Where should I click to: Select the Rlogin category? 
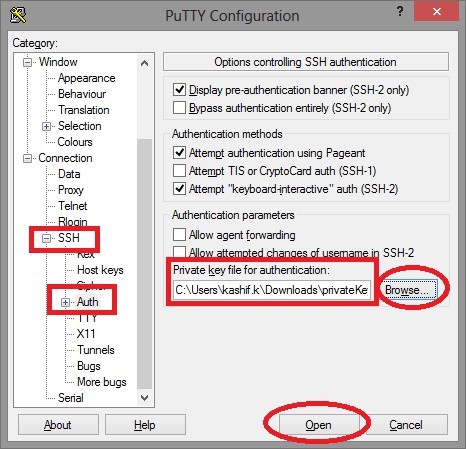coord(73,222)
